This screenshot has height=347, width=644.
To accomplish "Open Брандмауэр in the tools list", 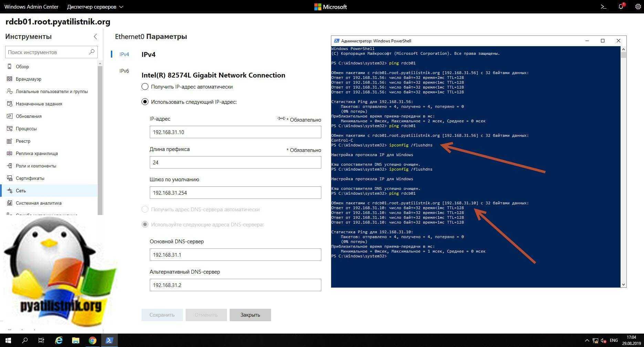I will [x=29, y=79].
